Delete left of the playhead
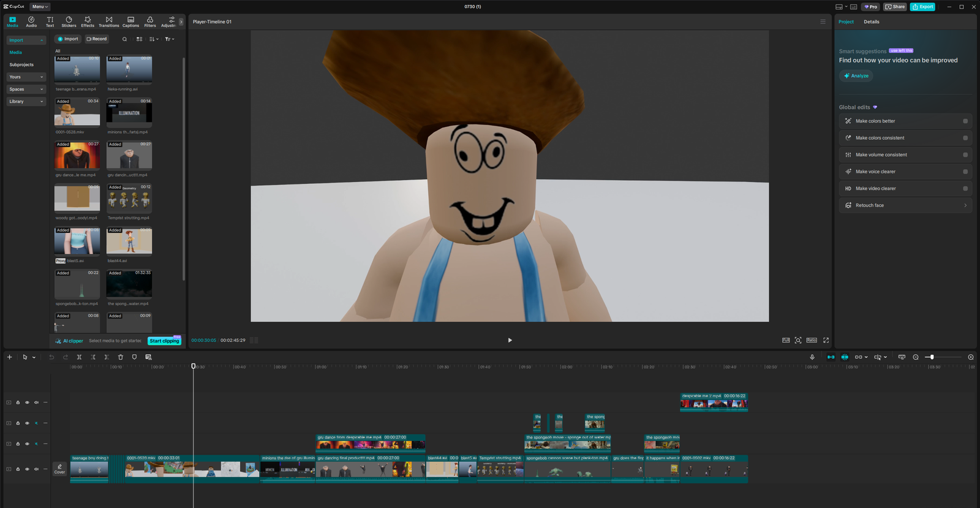Viewport: 980px width, 508px height. 93,357
